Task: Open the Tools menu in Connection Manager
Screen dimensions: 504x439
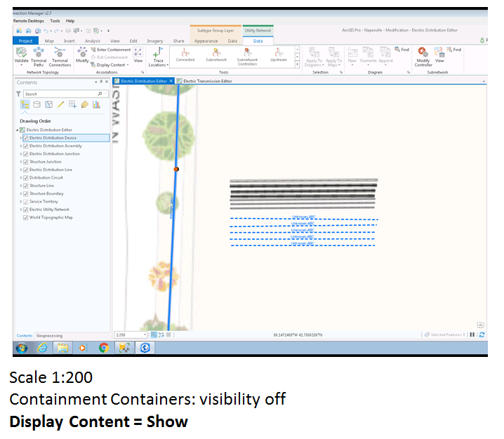Action: coord(55,21)
